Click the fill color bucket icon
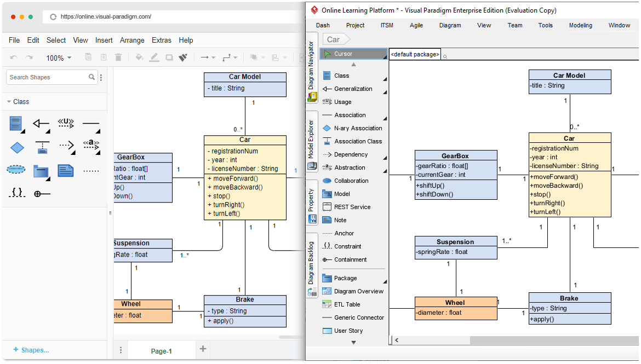 click(x=139, y=57)
